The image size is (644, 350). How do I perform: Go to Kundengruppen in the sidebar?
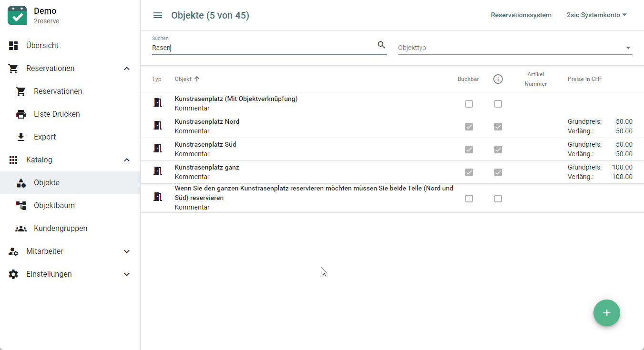point(61,229)
